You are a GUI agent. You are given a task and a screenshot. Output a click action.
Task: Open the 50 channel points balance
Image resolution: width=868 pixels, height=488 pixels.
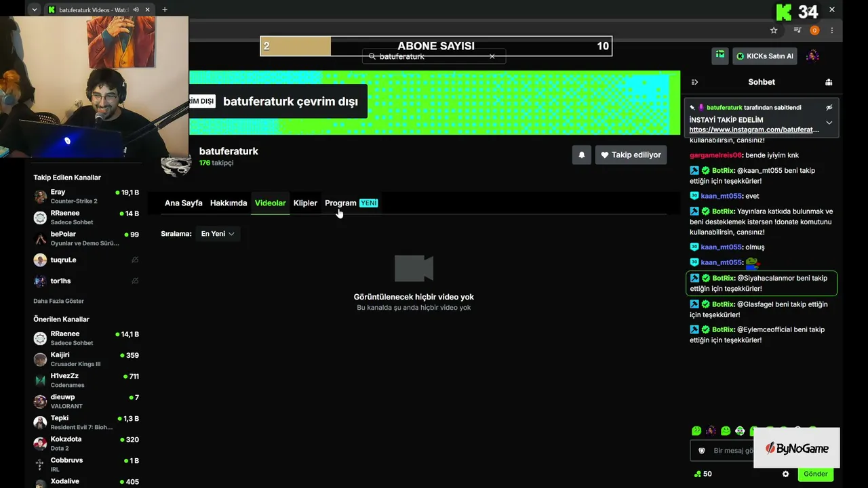[x=703, y=474]
